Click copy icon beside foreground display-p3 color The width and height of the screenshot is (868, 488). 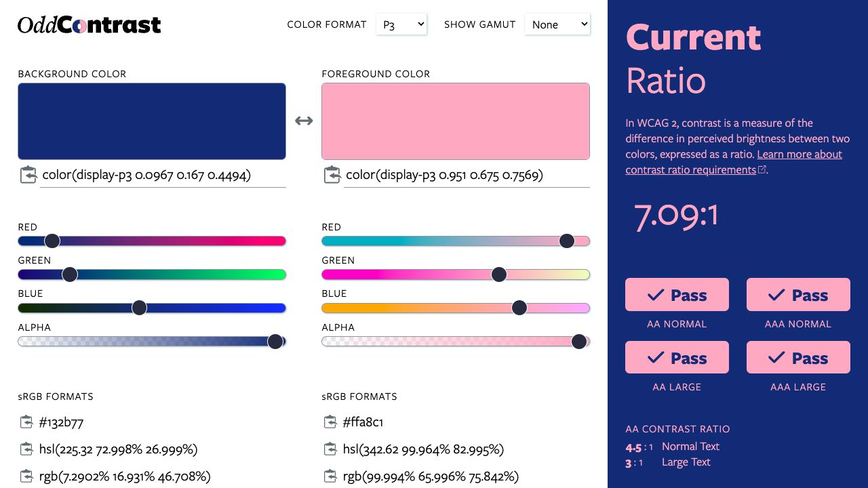332,175
